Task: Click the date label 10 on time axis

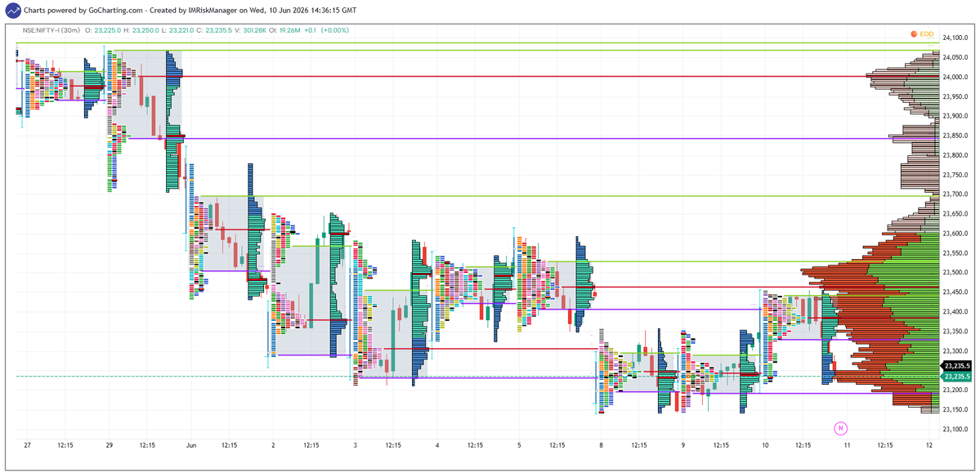Action: pyautogui.click(x=765, y=445)
